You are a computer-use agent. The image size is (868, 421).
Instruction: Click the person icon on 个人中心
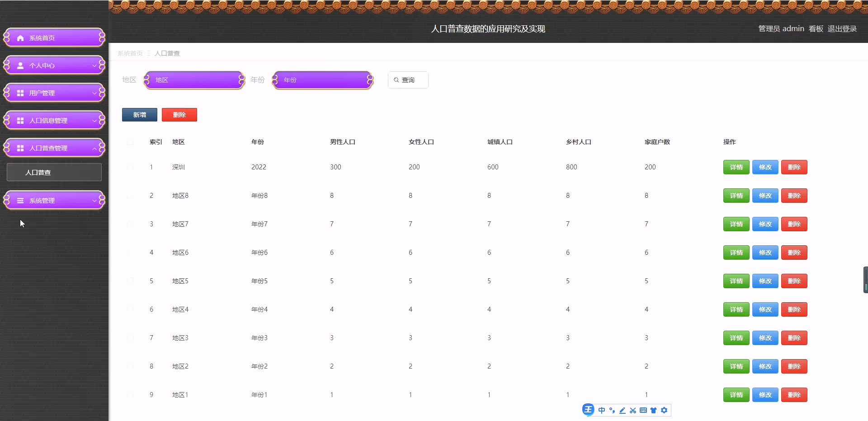[x=19, y=65]
